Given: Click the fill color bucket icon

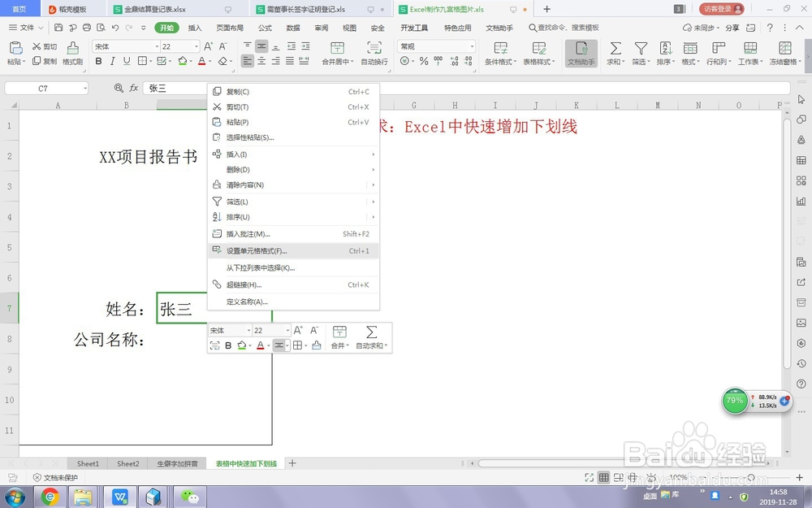Looking at the screenshot, I should 182,61.
